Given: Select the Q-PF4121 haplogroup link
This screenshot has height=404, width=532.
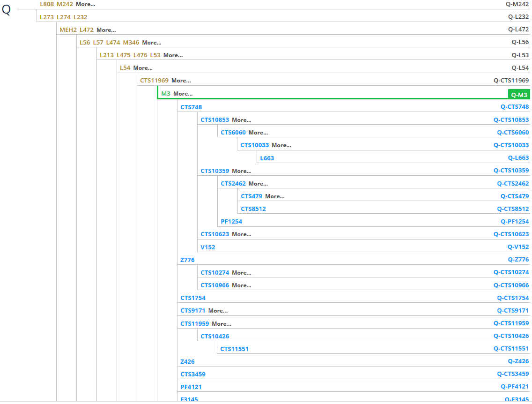Looking at the screenshot, I should point(514,387).
